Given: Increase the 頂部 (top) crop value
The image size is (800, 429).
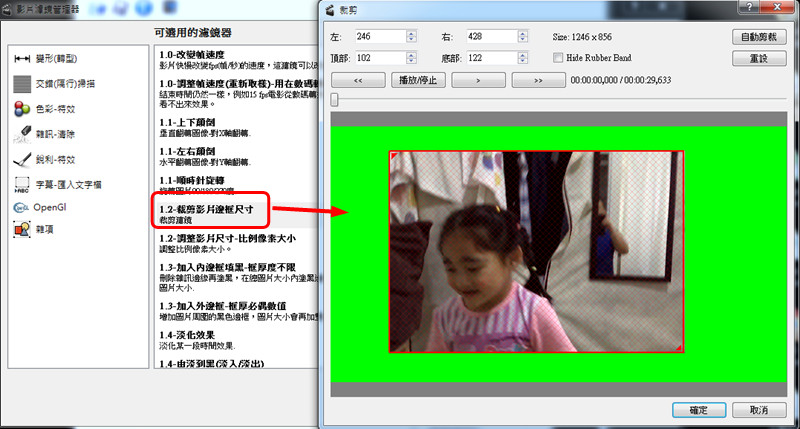Looking at the screenshot, I should pos(411,55).
